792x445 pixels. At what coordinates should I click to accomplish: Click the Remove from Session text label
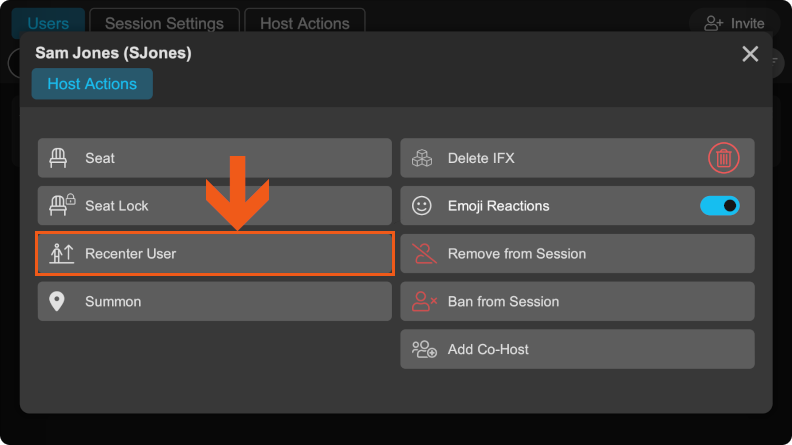(x=516, y=254)
